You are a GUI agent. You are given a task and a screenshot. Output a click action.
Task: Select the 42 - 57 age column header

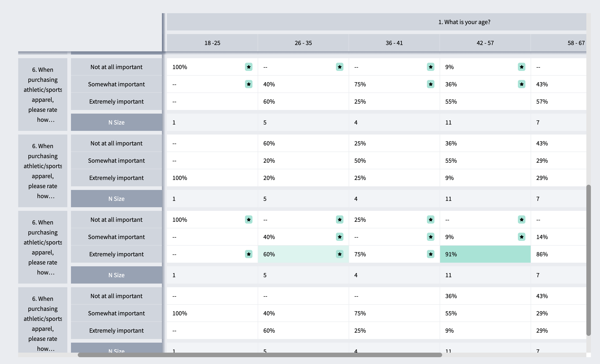point(485,43)
